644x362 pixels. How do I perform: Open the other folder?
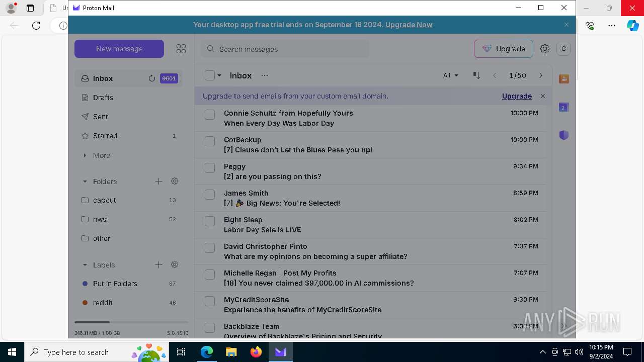pyautogui.click(x=128, y=238)
